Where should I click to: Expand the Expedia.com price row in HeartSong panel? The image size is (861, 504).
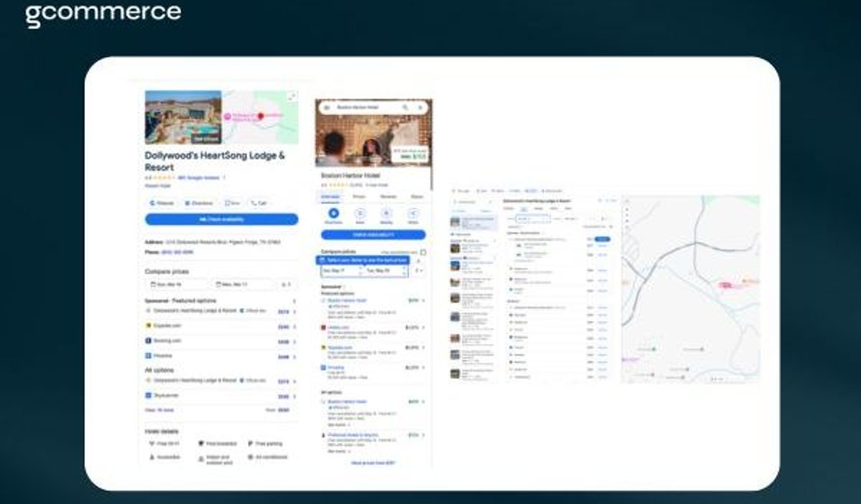[294, 326]
